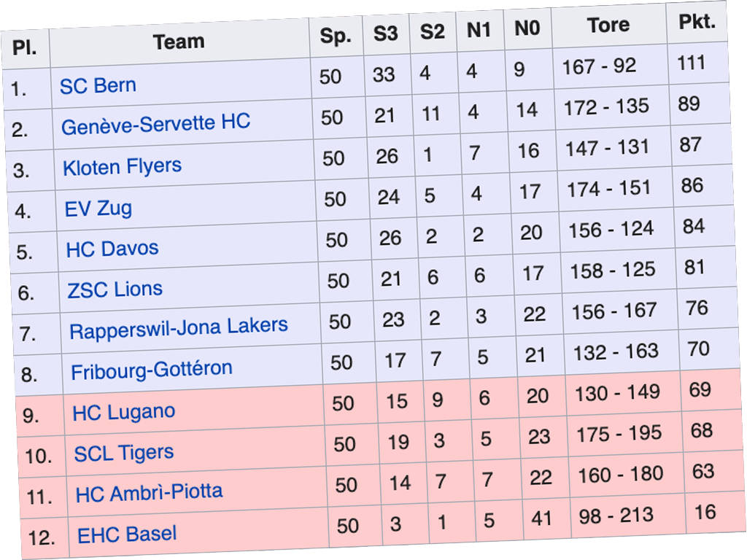
Task: Click the SCL Tigers link
Action: [x=124, y=453]
